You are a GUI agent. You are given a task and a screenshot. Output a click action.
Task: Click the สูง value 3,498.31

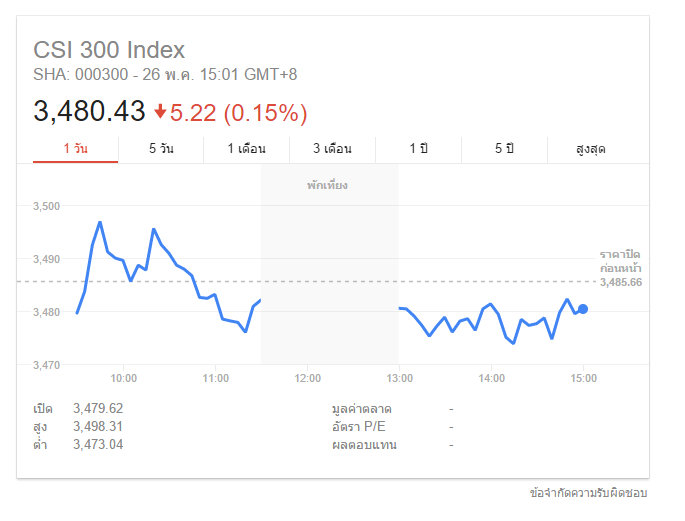98,427
